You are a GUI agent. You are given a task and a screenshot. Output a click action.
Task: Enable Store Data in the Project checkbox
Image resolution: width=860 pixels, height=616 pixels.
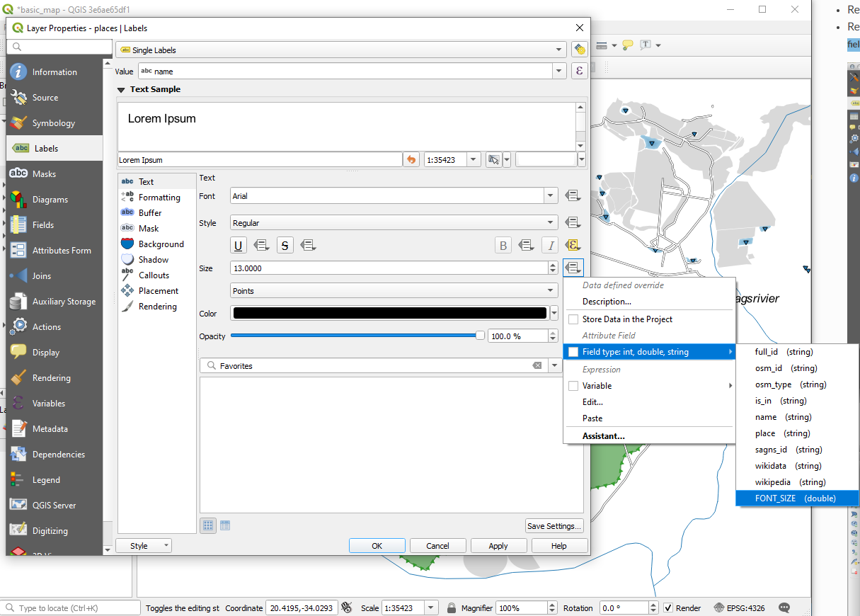tap(573, 319)
